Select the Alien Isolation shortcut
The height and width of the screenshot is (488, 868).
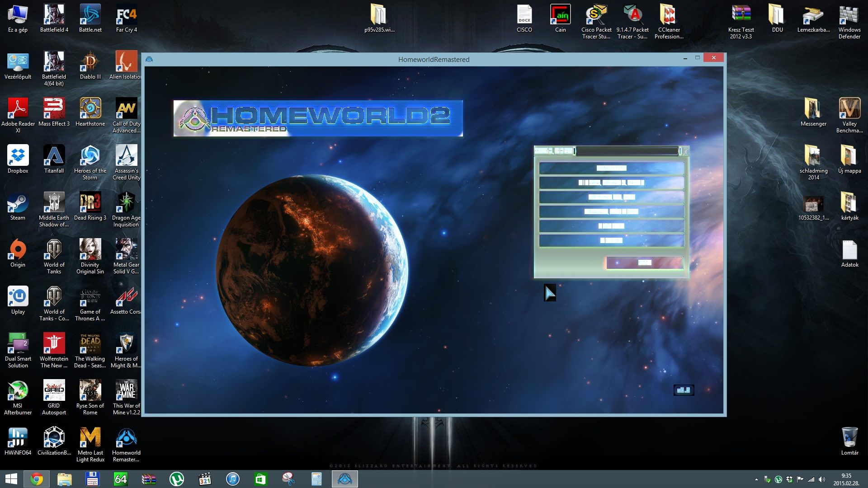[125, 66]
